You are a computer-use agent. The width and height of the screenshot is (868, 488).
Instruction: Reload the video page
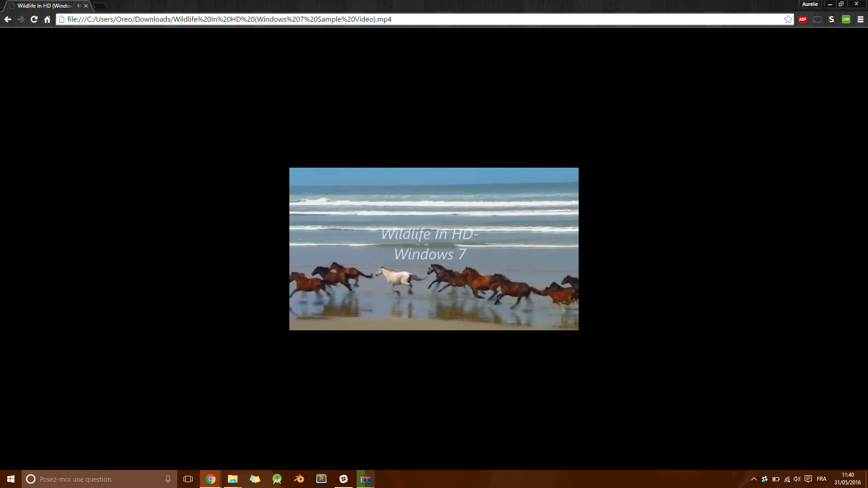click(34, 19)
